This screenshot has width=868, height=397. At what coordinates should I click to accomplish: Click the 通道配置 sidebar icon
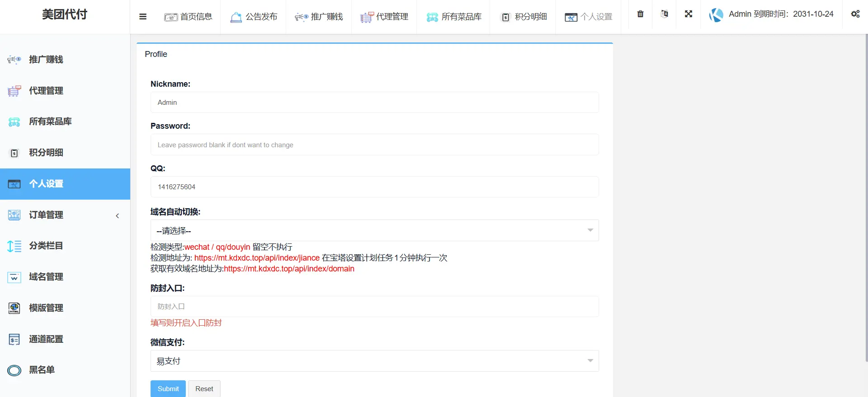pos(14,339)
